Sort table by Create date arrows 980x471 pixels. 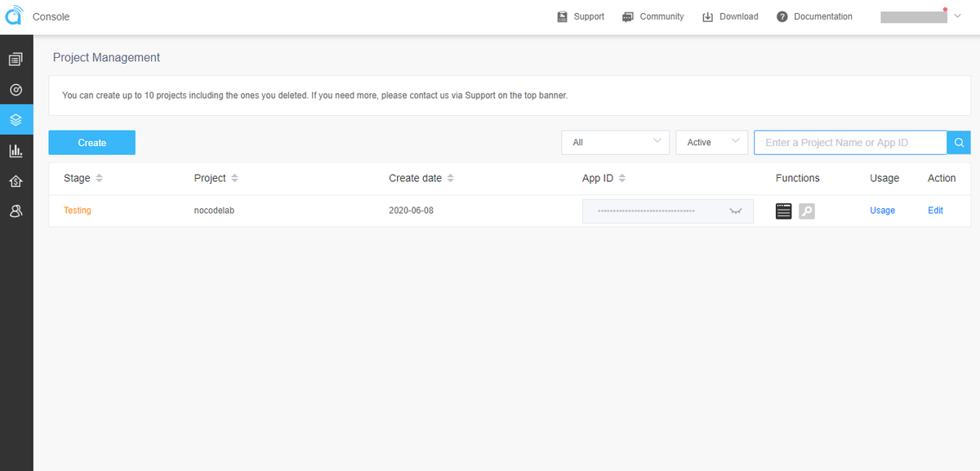click(450, 178)
